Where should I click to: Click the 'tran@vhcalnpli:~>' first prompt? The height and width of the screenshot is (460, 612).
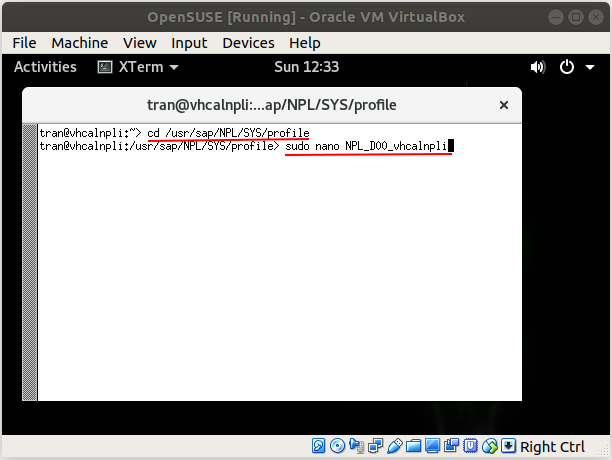click(x=90, y=133)
